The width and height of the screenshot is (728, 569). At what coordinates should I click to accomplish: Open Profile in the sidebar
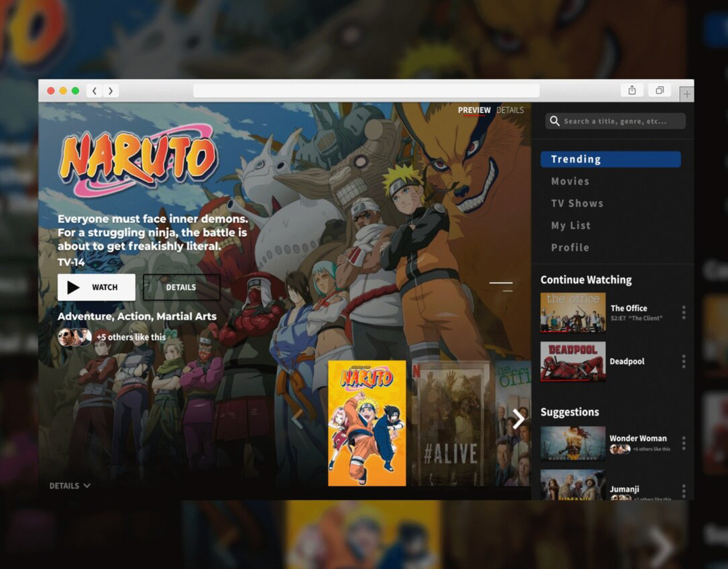[570, 247]
